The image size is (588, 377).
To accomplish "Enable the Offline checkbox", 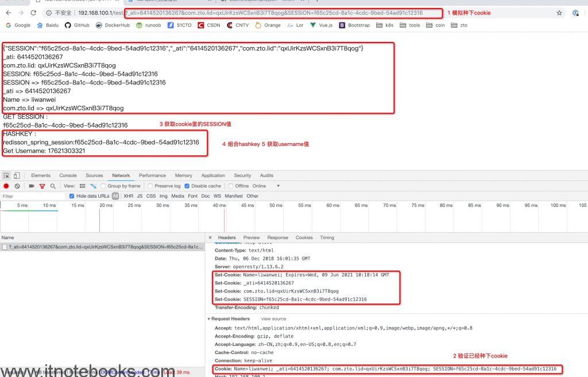I will (x=231, y=186).
